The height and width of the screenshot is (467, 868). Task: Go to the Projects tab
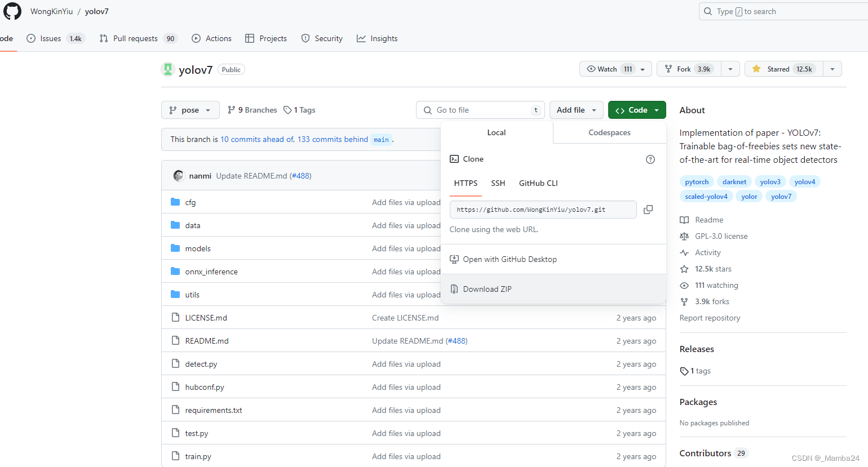[x=266, y=38]
